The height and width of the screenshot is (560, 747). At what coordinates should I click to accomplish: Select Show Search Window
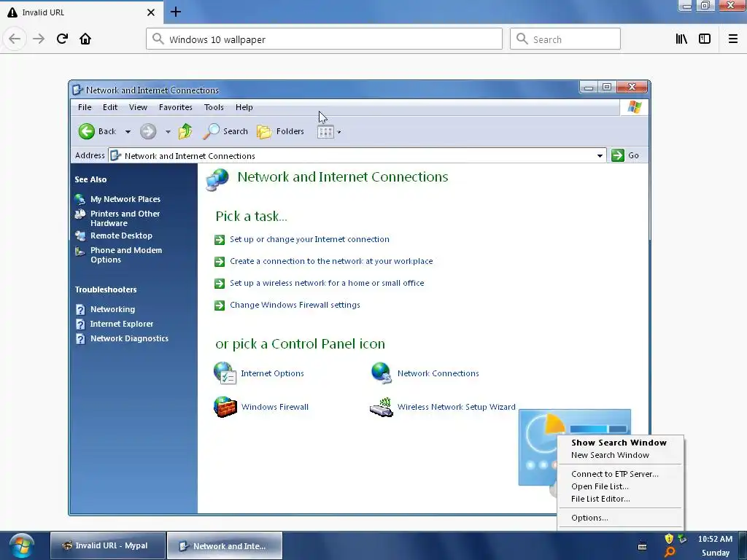(x=620, y=443)
